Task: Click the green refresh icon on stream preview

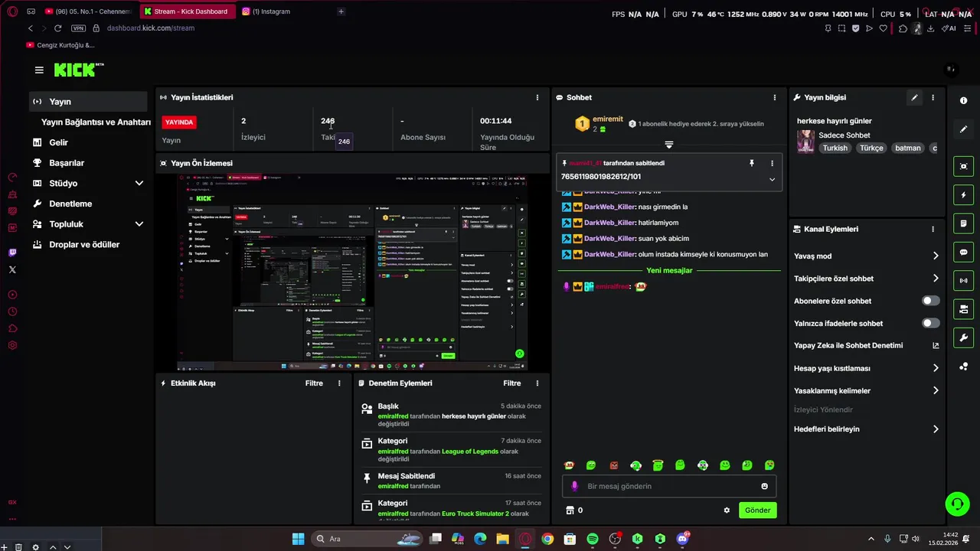Action: [x=519, y=354]
